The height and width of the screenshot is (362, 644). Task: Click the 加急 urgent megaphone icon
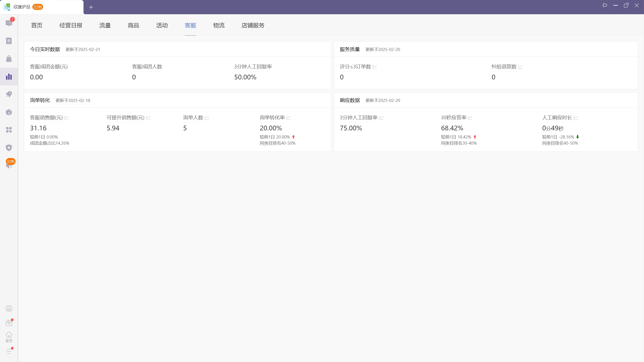click(10, 164)
